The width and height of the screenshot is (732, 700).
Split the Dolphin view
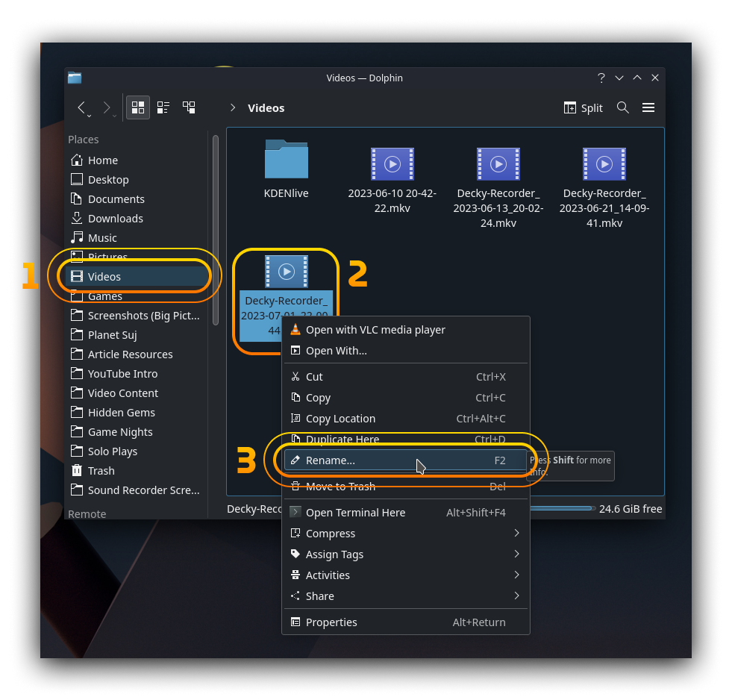583,108
